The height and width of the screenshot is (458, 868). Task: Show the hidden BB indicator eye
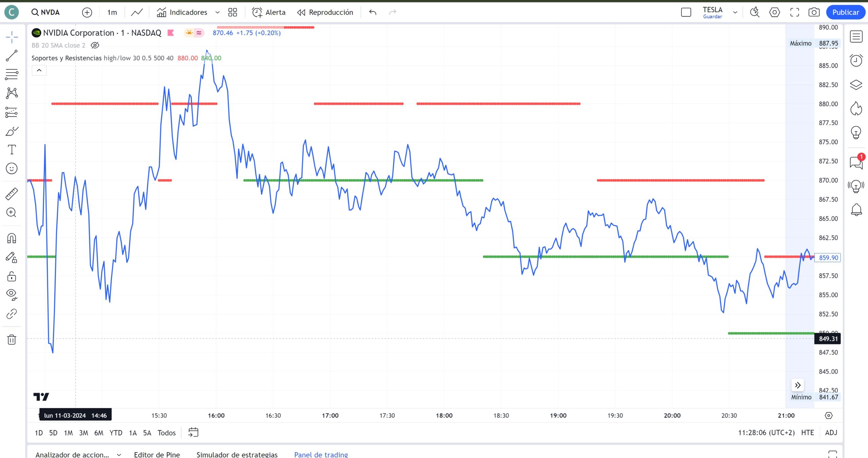pos(95,45)
